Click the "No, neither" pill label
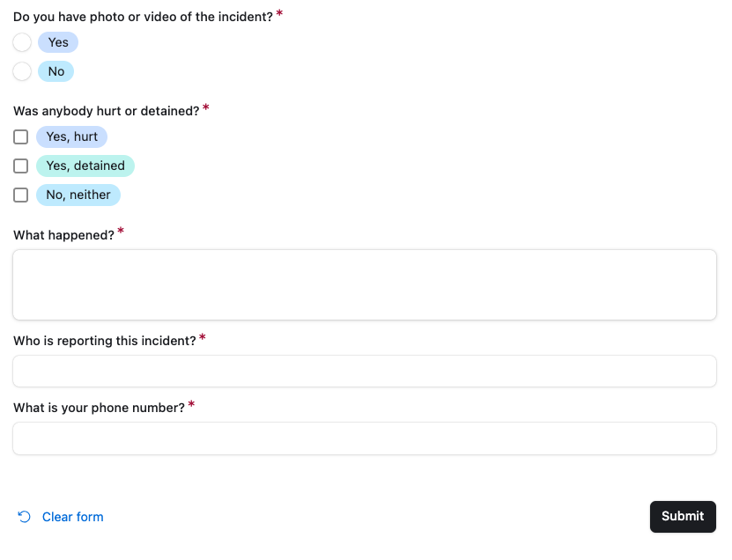732x560 pixels. coord(78,195)
